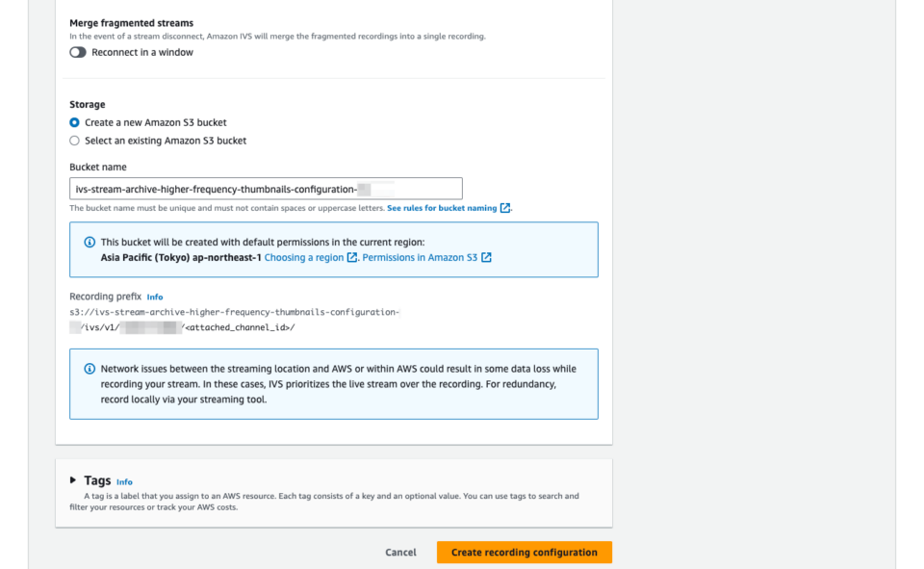
Task: Click the Info link next to Recording prefix
Action: point(154,297)
